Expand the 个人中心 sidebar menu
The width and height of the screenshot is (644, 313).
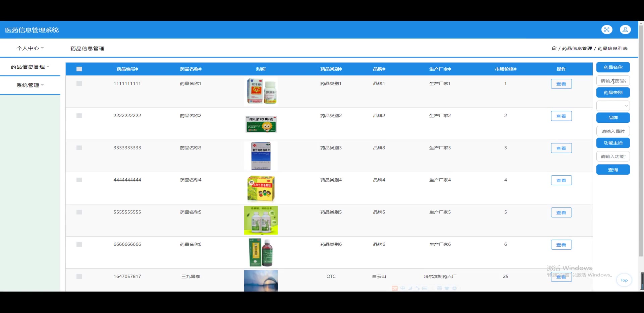pos(30,48)
